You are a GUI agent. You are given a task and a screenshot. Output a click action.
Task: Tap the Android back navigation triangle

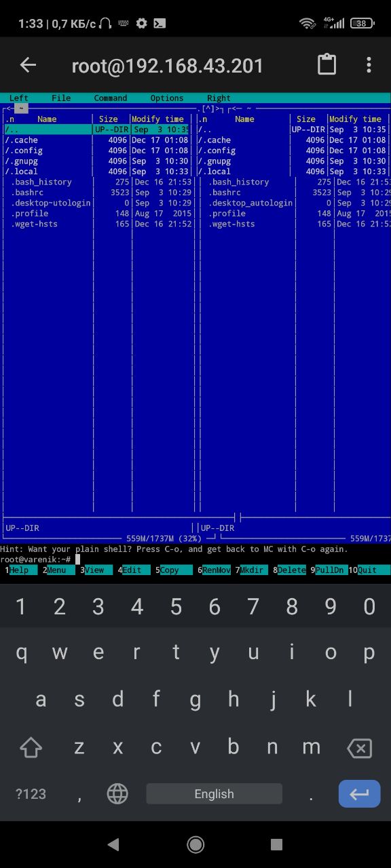(x=113, y=844)
